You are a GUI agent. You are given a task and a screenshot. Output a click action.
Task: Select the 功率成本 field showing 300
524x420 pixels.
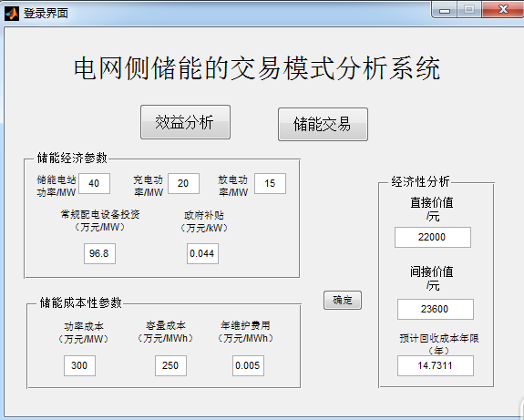79,365
